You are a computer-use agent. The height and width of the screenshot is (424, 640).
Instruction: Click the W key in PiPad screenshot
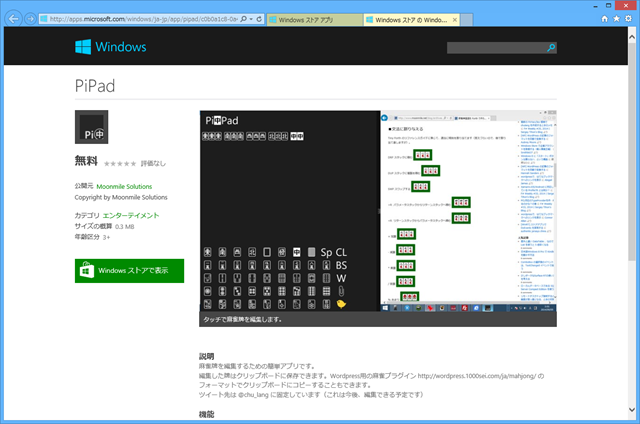point(341,279)
